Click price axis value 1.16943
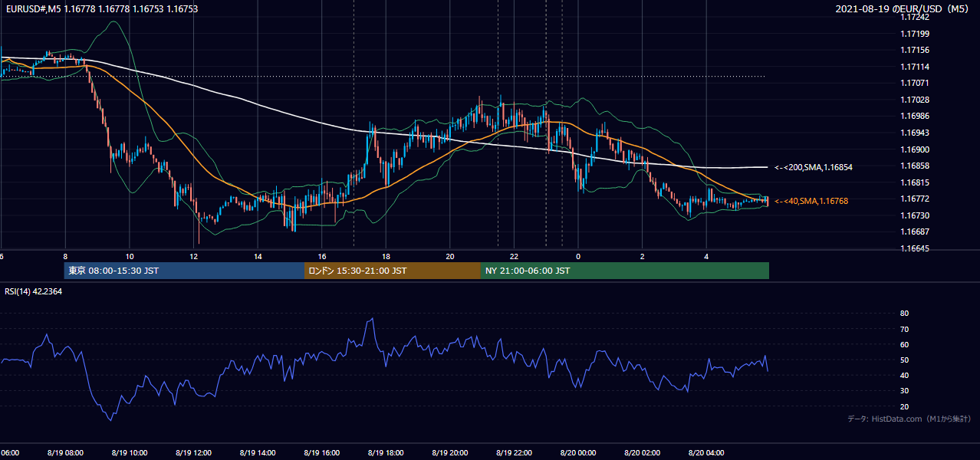Image resolution: width=980 pixels, height=460 pixels. [x=914, y=133]
